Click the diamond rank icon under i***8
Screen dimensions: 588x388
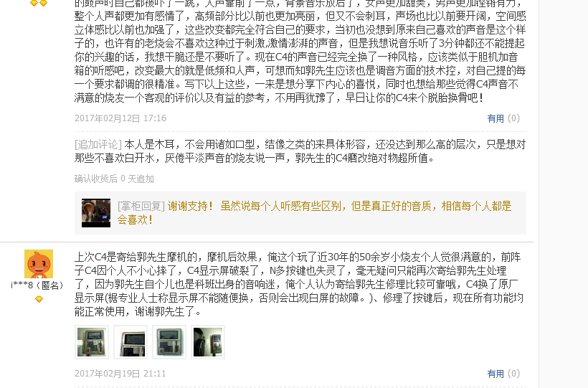pyautogui.click(x=39, y=299)
